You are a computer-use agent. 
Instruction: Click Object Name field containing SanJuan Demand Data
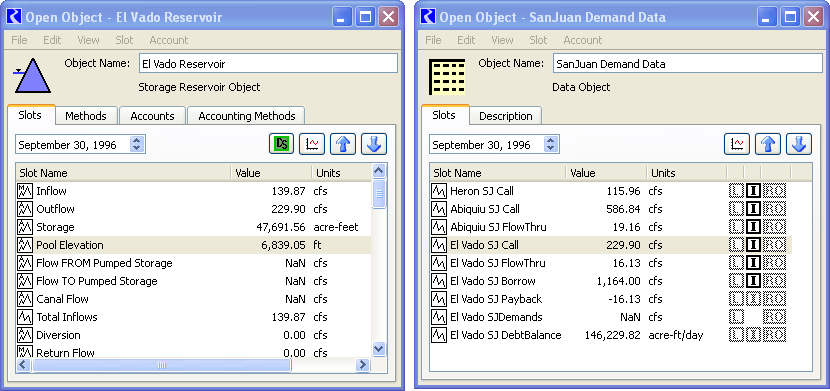pyautogui.click(x=688, y=64)
